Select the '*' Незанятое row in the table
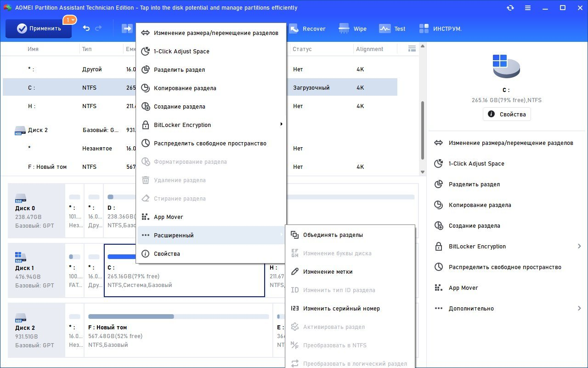Viewport: 588px width, 368px height. tap(200, 149)
